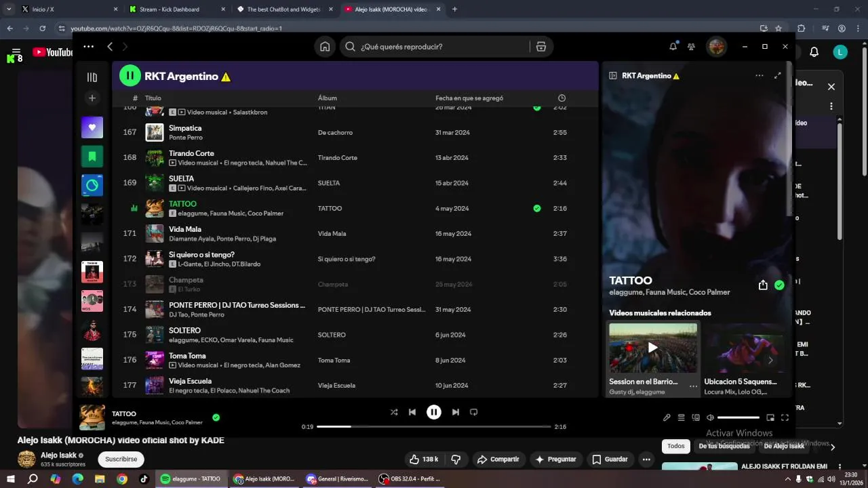Toggle green saved checkmark beside TATTOO panel title
Viewport: 868px width, 488px height.
[779, 285]
